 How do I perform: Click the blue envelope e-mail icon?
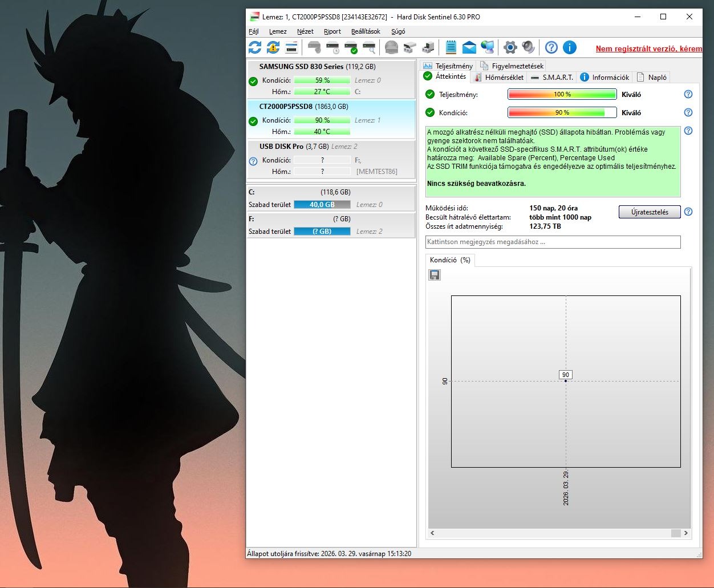[x=469, y=47]
